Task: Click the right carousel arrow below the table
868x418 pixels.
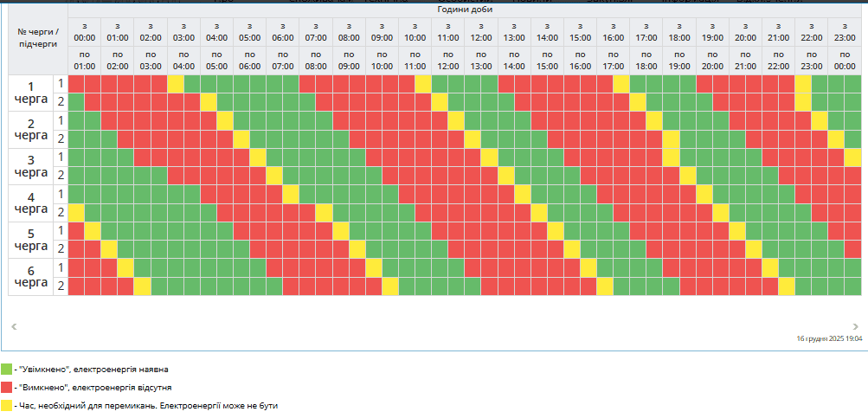Action: (x=855, y=326)
